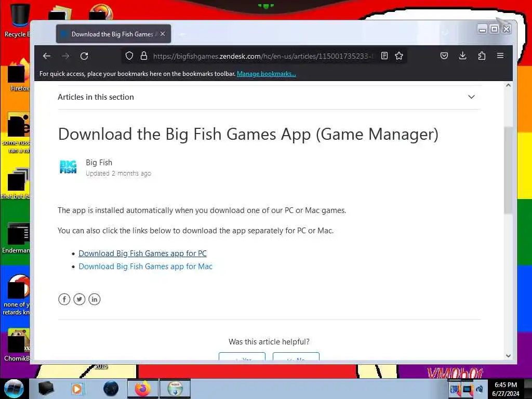Bookmark this page with the star icon

(x=399, y=56)
